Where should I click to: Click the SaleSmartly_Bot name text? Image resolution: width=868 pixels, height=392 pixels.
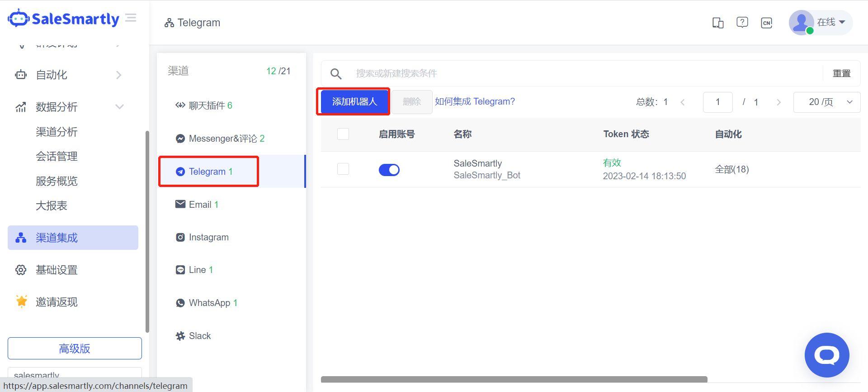pos(487,175)
